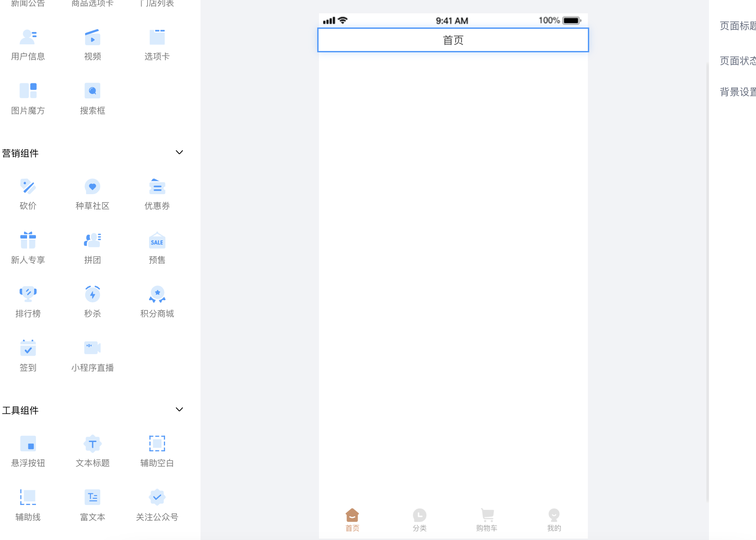Select the 用户信息 component icon
This screenshot has width=756, height=540.
click(x=28, y=37)
